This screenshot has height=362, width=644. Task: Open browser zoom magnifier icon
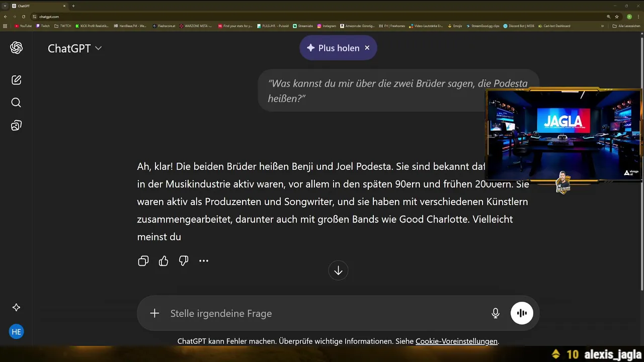coord(609,17)
